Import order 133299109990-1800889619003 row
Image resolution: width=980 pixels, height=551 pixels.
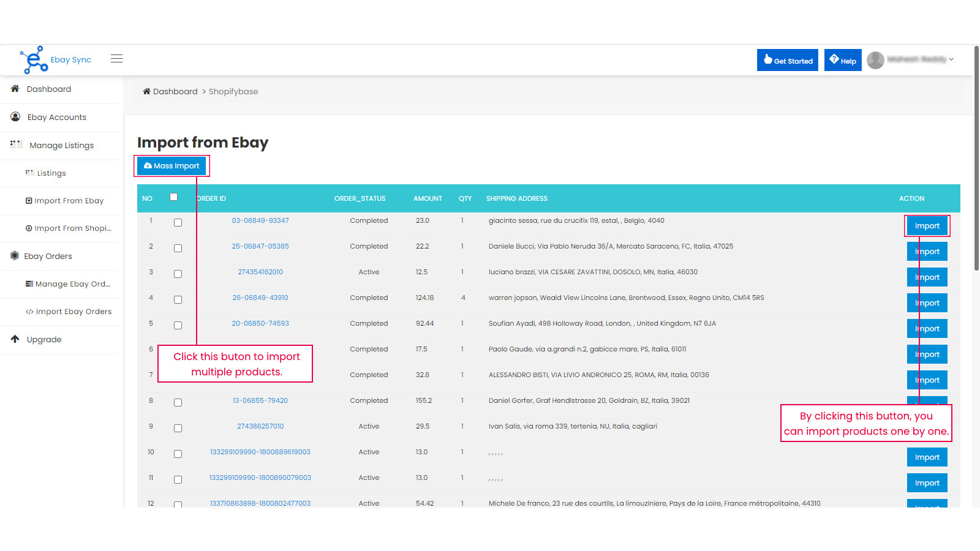click(927, 457)
